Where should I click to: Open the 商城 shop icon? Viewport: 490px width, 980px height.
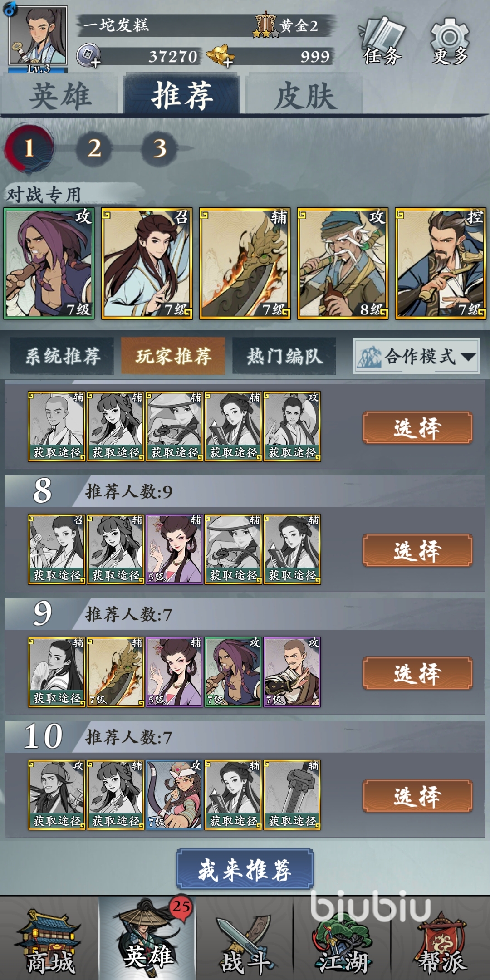(49, 939)
